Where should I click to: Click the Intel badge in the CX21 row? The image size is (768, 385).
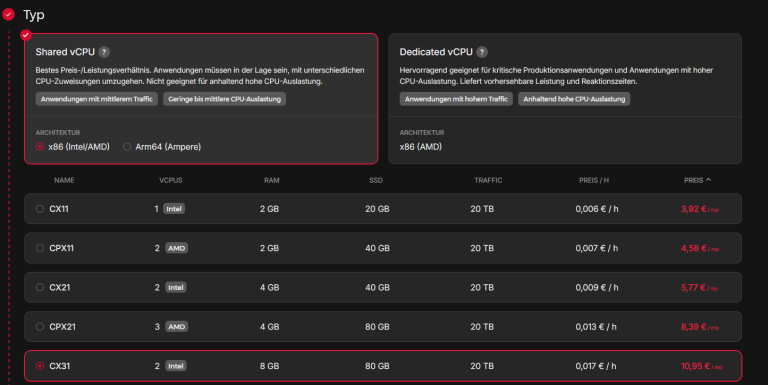(x=175, y=288)
